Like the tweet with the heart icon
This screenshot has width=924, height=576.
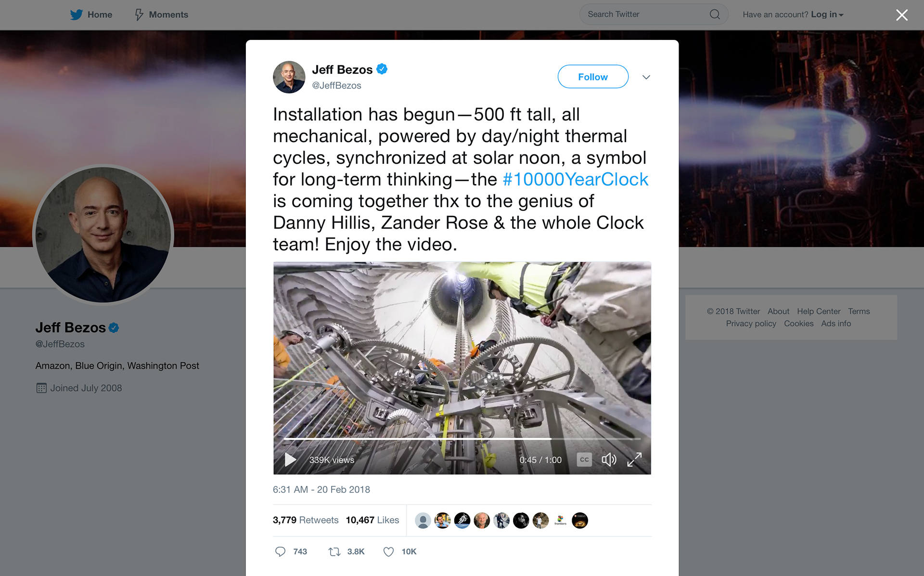(388, 551)
